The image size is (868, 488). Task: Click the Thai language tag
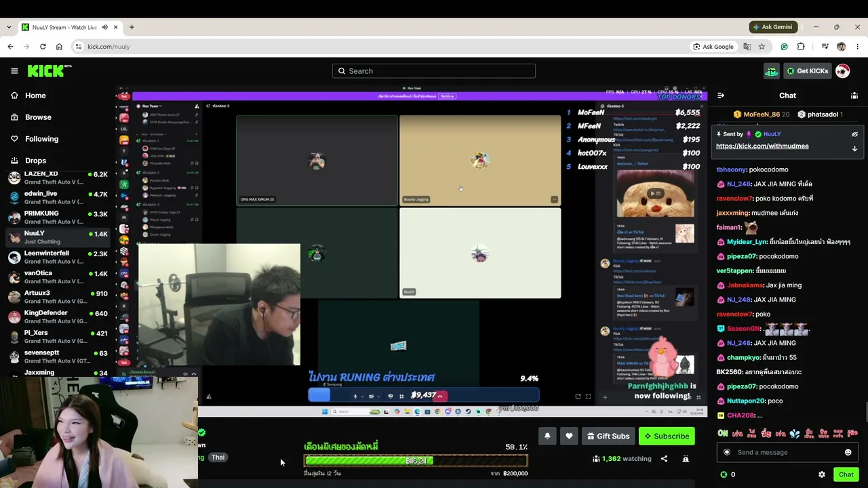tap(218, 457)
